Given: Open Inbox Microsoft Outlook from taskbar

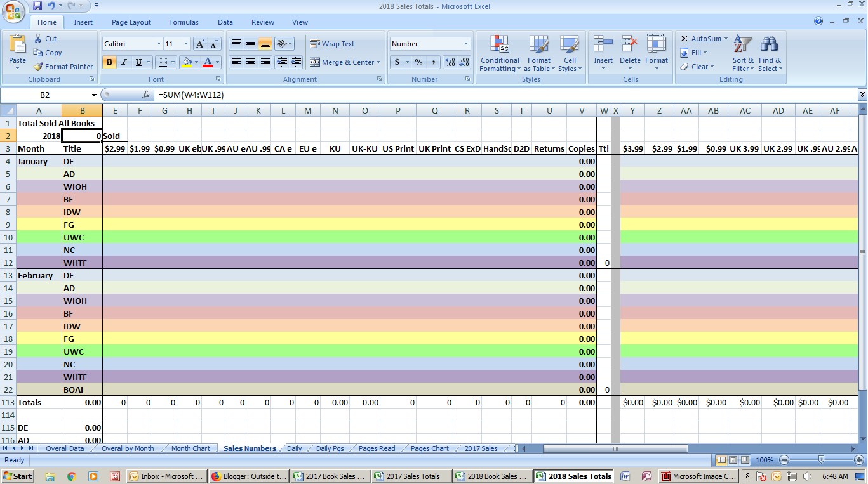Looking at the screenshot, I should [166, 476].
